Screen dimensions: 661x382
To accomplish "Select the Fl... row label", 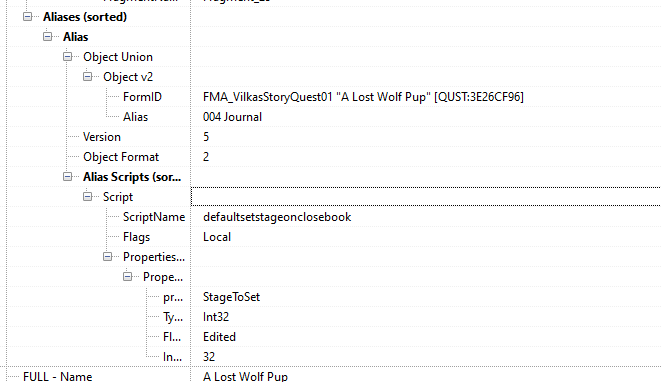I will (172, 337).
